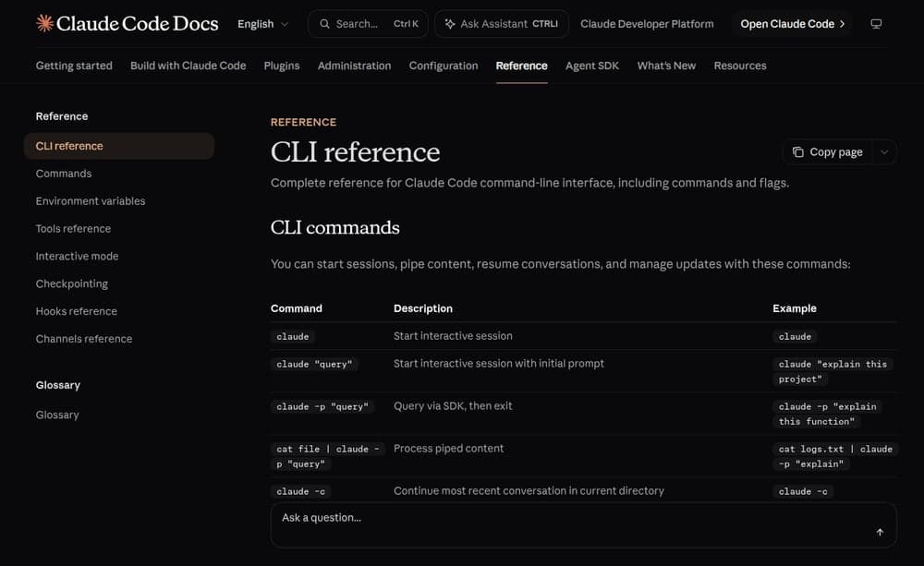Viewport: 924px width, 566px height.
Task: Click claude "explain this project" example
Action: (833, 372)
